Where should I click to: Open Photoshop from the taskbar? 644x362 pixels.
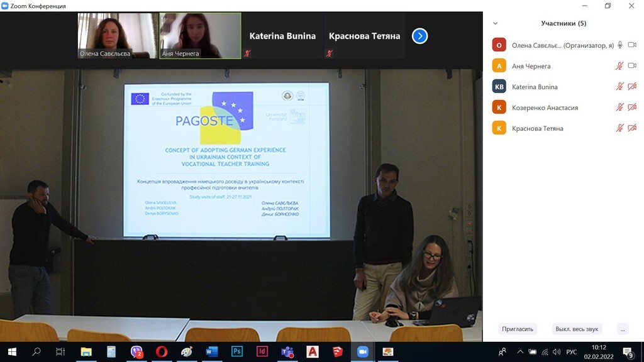coord(237,352)
